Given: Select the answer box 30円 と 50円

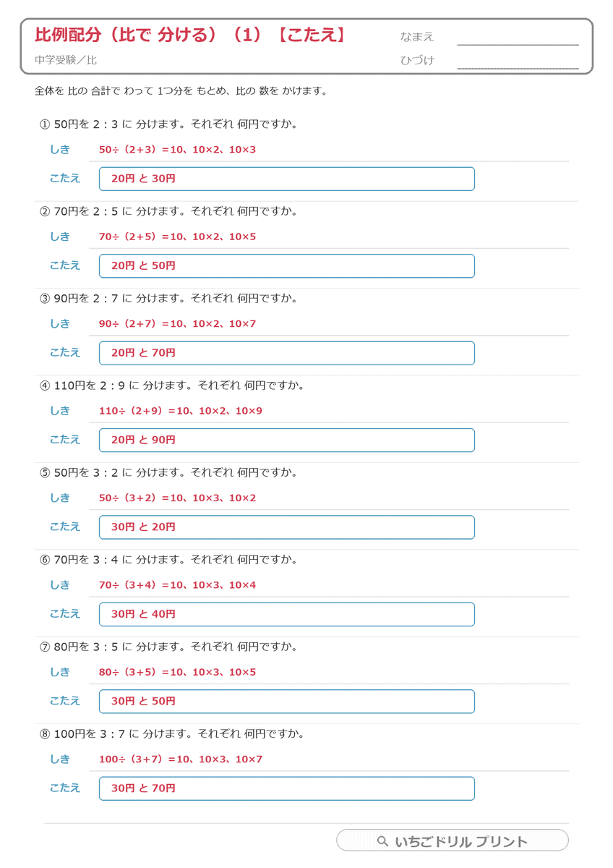Looking at the screenshot, I should (x=287, y=701).
